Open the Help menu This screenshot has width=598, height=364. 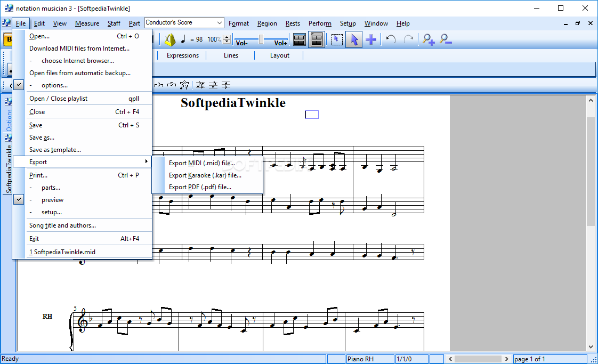click(x=403, y=23)
